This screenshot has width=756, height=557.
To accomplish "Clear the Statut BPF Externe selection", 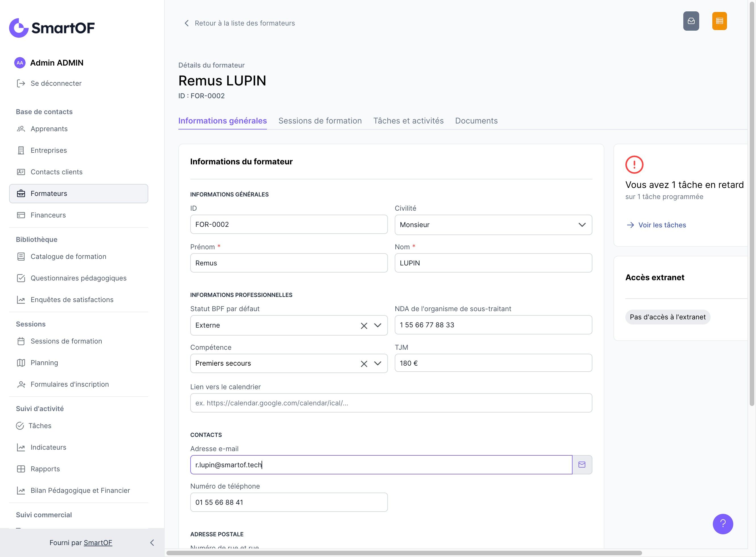I will (364, 326).
